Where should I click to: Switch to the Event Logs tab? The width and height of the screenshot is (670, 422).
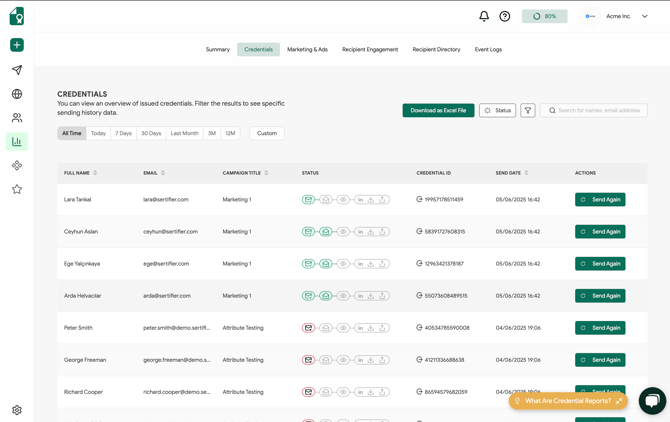pyautogui.click(x=488, y=49)
